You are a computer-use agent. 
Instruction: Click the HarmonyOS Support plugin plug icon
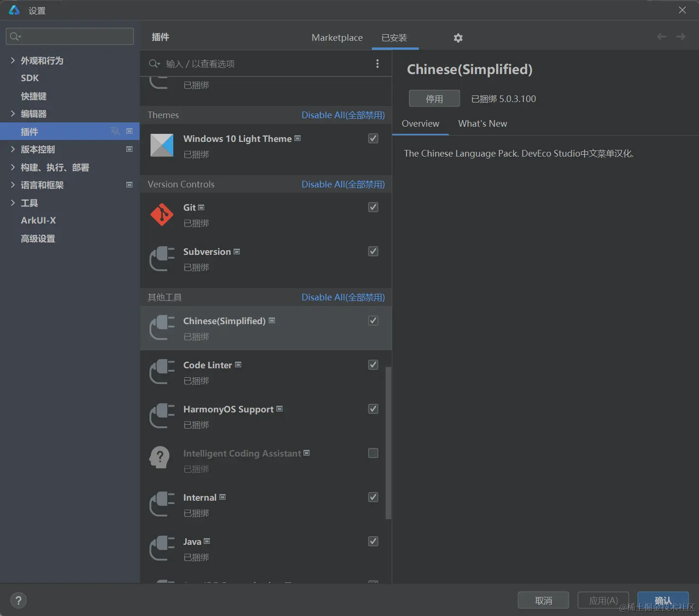point(162,416)
